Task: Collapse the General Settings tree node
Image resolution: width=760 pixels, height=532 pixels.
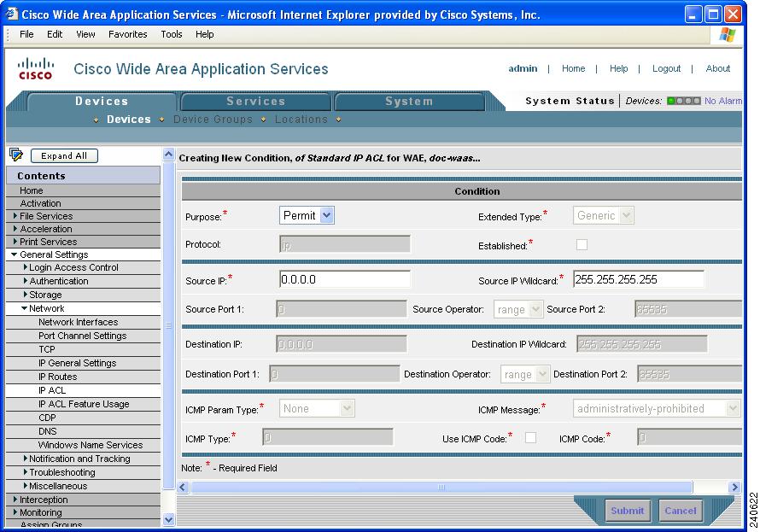Action: pyautogui.click(x=15, y=254)
